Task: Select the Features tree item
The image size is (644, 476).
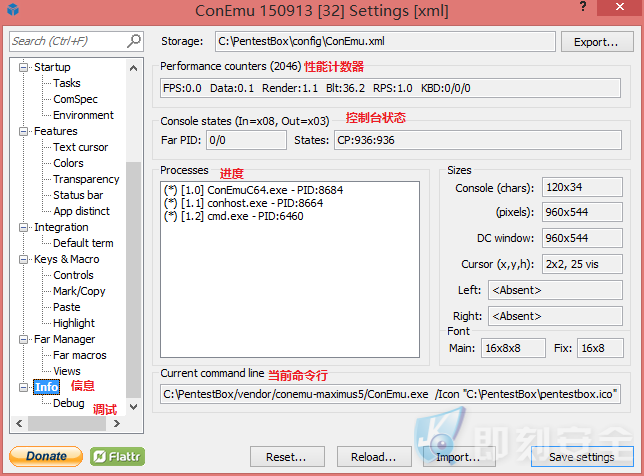Action: [x=56, y=131]
